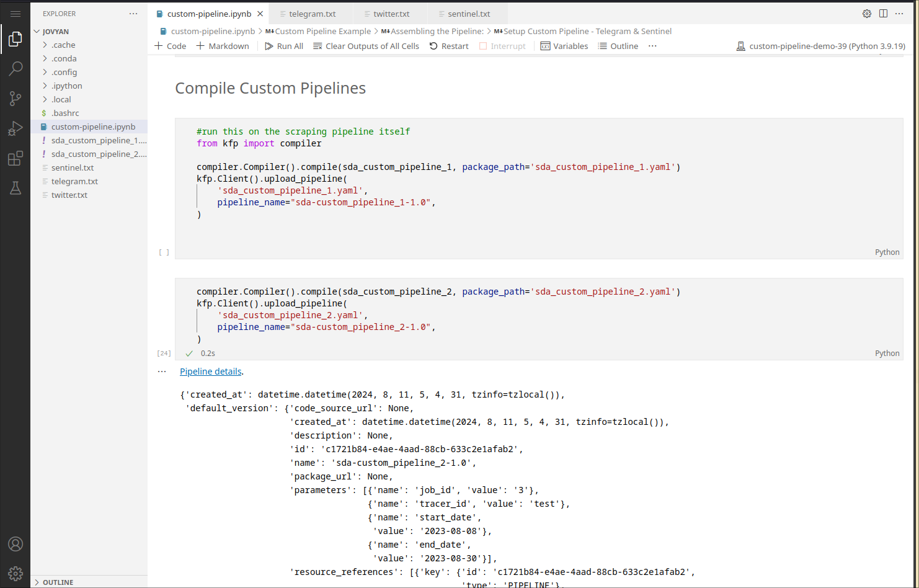Open notebook toolbar overflow menu
Screen dimensions: 919x588
[652, 46]
